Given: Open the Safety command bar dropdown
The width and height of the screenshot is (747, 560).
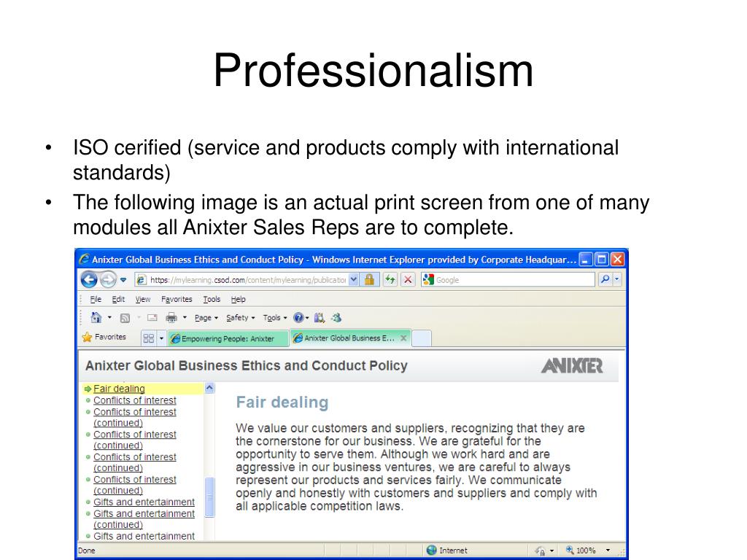Looking at the screenshot, I should click(241, 318).
